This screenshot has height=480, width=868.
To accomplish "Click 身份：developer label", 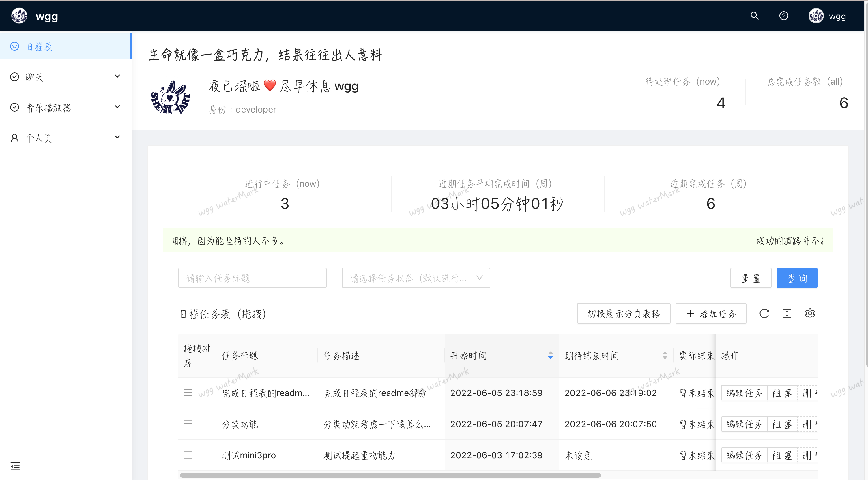I will pyautogui.click(x=243, y=110).
